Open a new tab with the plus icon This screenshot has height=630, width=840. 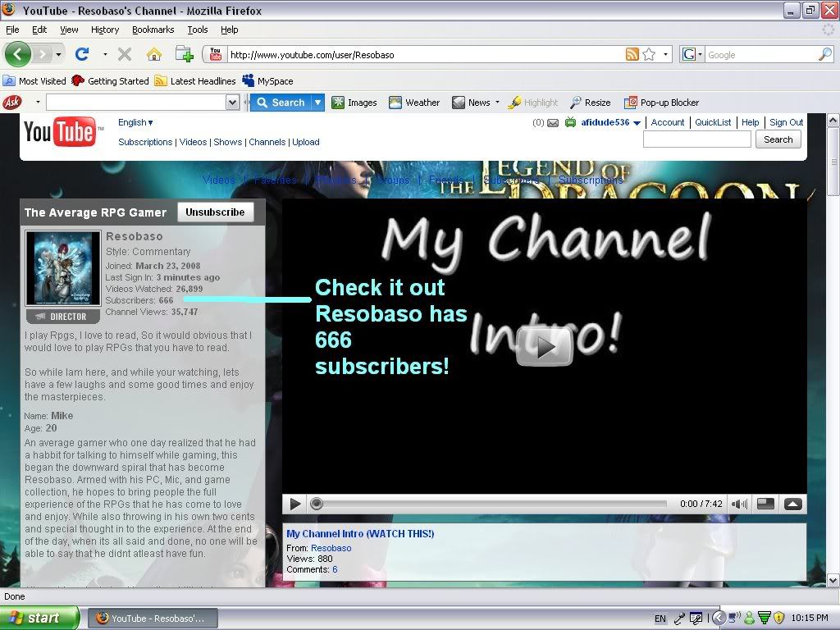pyautogui.click(x=184, y=54)
